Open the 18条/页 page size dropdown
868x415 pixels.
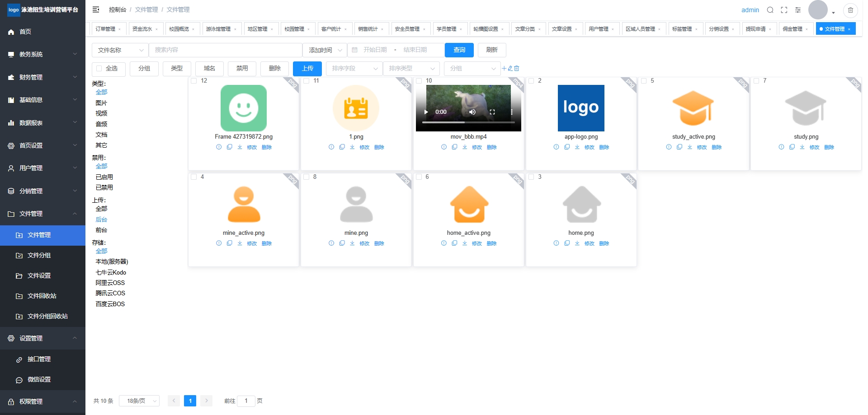point(139,401)
